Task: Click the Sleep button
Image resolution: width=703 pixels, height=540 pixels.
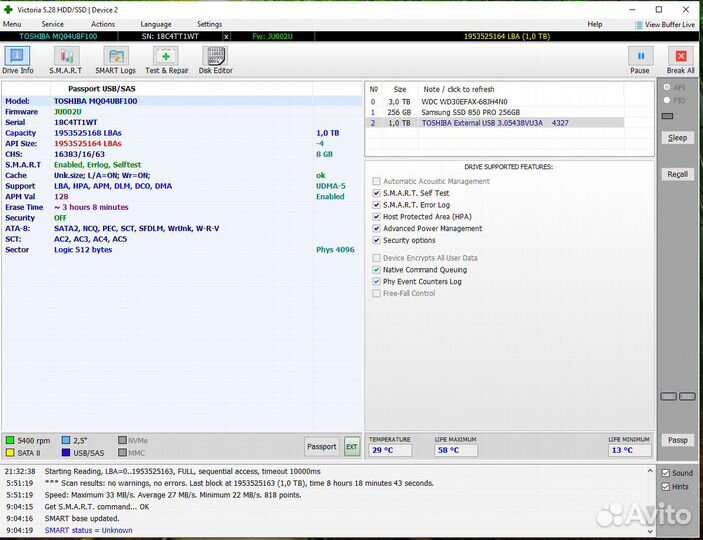Action: click(x=677, y=137)
